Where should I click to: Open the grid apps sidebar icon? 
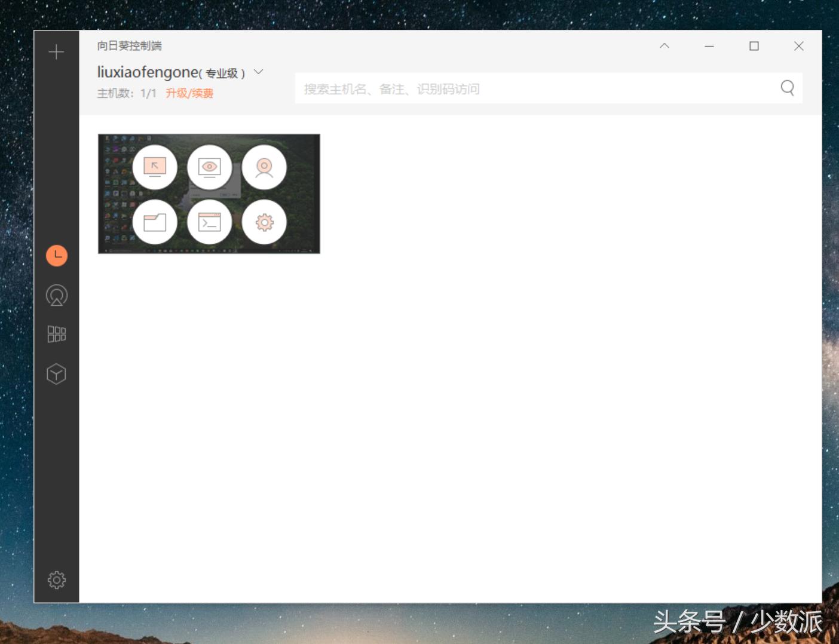coord(57,334)
